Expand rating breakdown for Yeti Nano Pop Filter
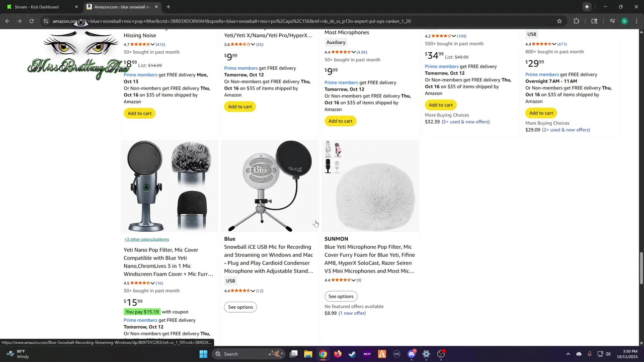The height and width of the screenshot is (362, 644). (x=152, y=283)
